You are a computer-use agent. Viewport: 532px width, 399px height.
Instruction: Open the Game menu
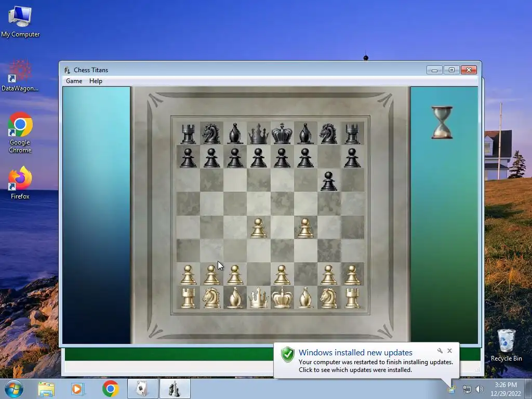[74, 81]
